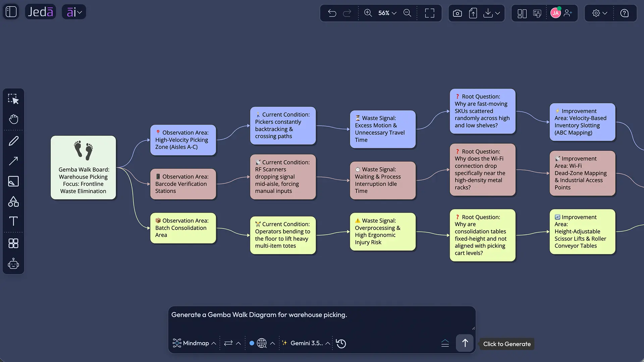The image size is (644, 362).
Task: Open the settings gear dropdown
Action: coord(599,13)
